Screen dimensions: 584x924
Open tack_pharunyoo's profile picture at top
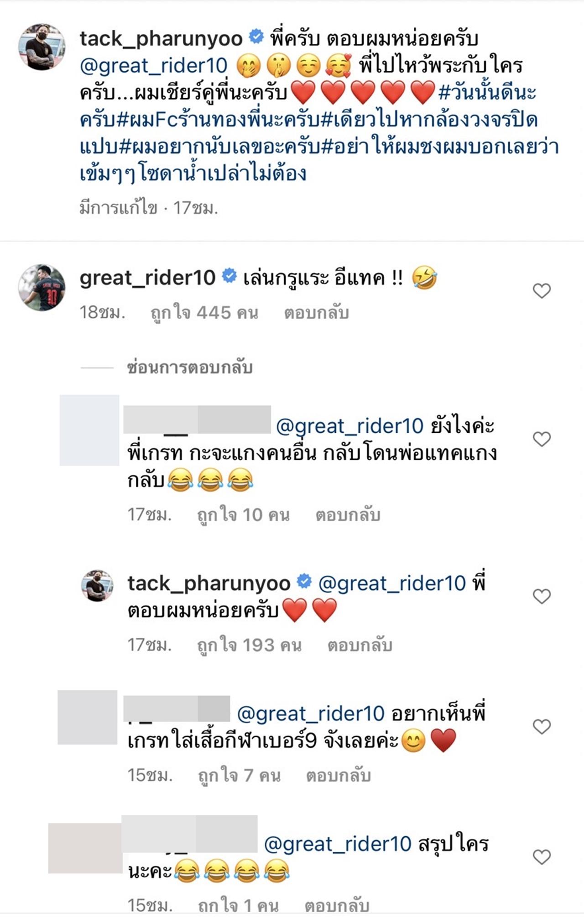(41, 47)
